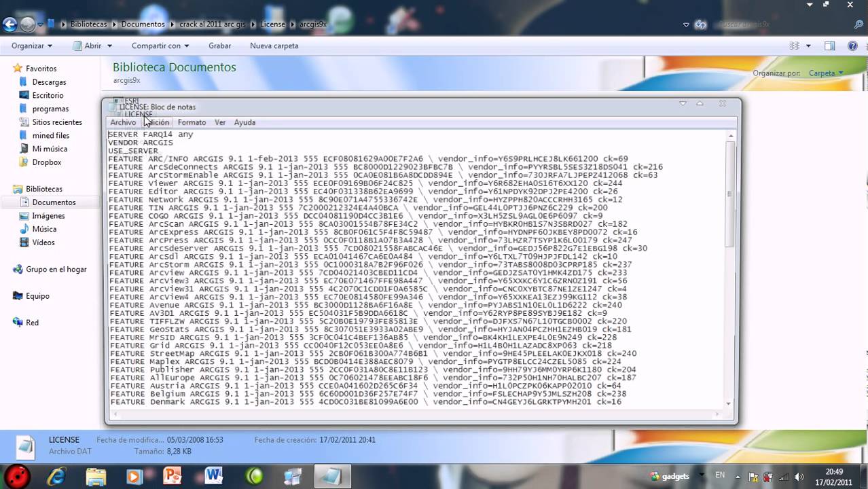This screenshot has width=868, height=489.
Task: Click the Grabar toolbar button
Action: (x=219, y=46)
